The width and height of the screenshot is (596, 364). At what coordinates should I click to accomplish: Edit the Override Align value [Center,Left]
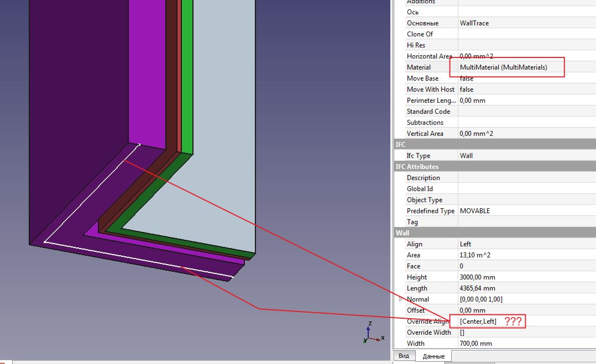(478, 321)
